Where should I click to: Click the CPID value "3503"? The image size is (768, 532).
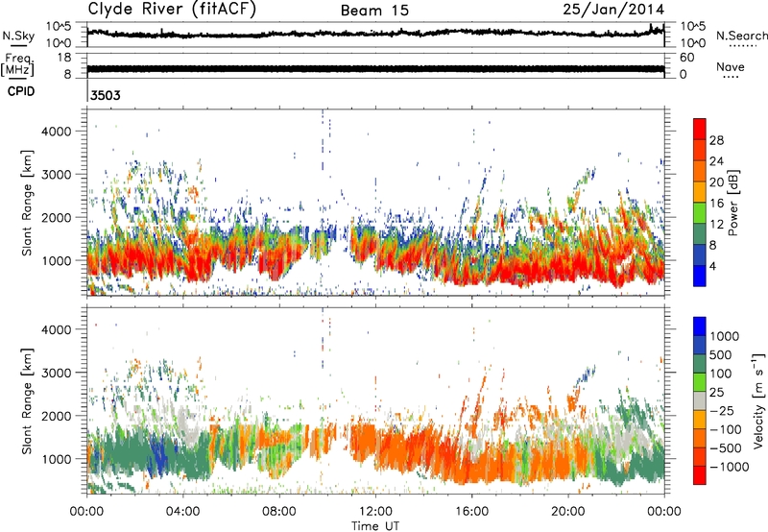(x=106, y=95)
